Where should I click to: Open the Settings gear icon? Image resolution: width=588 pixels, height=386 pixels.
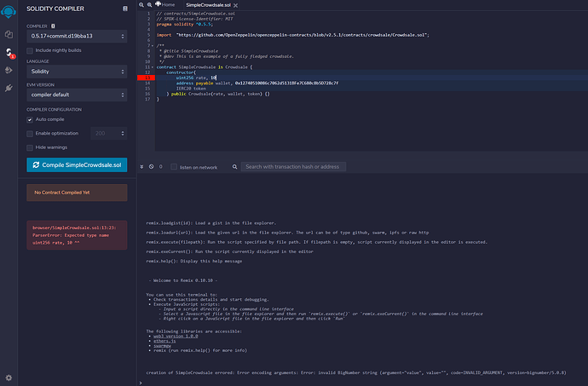coord(9,377)
